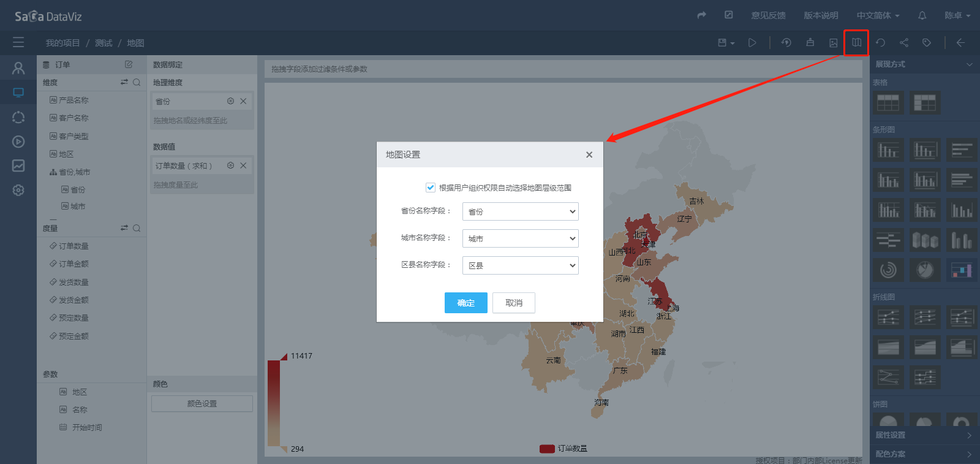The height and width of the screenshot is (464, 980).
Task: Close the 地图设置 dialog
Action: (x=589, y=154)
